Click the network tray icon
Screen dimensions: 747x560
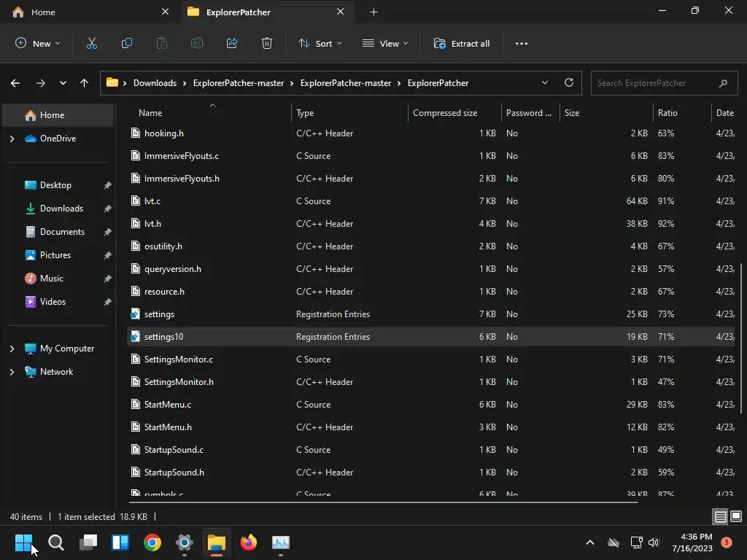pos(636,542)
